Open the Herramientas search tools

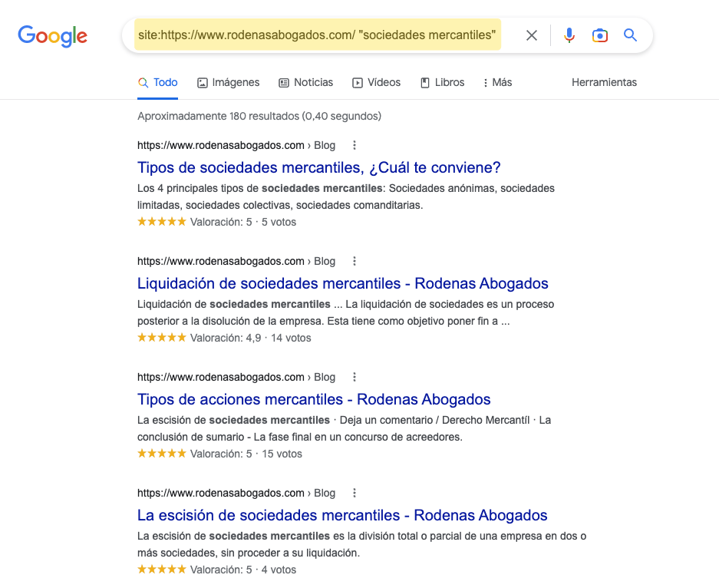(604, 82)
